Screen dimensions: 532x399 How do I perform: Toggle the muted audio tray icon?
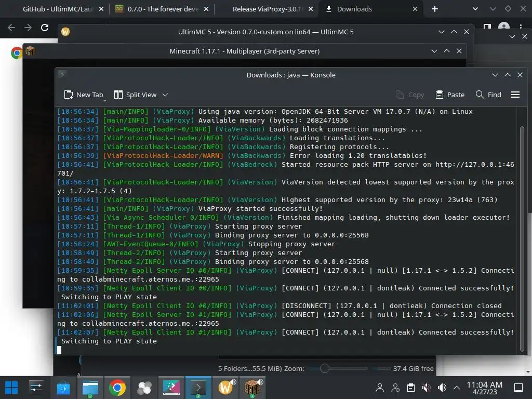pyautogui.click(x=426, y=388)
